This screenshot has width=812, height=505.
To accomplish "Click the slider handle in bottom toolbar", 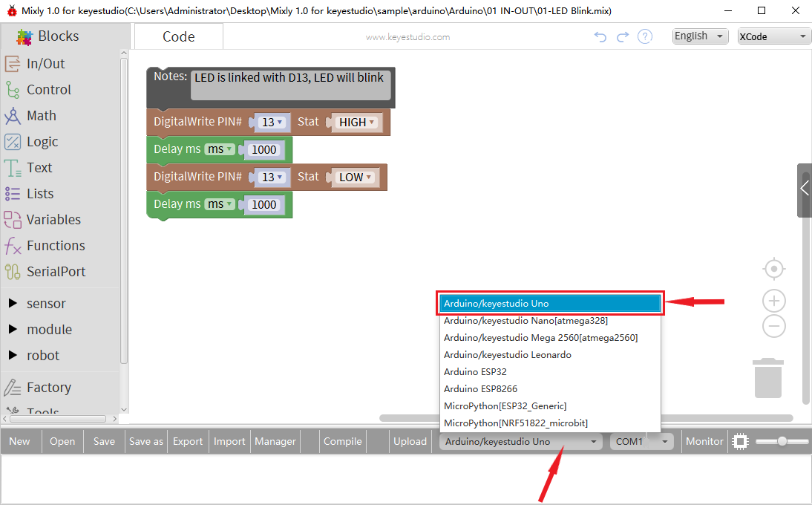I will tap(782, 441).
